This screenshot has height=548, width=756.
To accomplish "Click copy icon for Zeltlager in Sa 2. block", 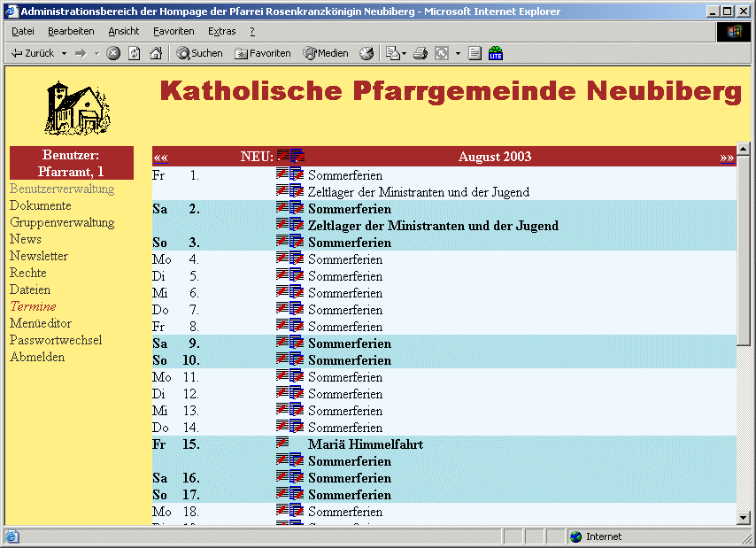I will (297, 224).
